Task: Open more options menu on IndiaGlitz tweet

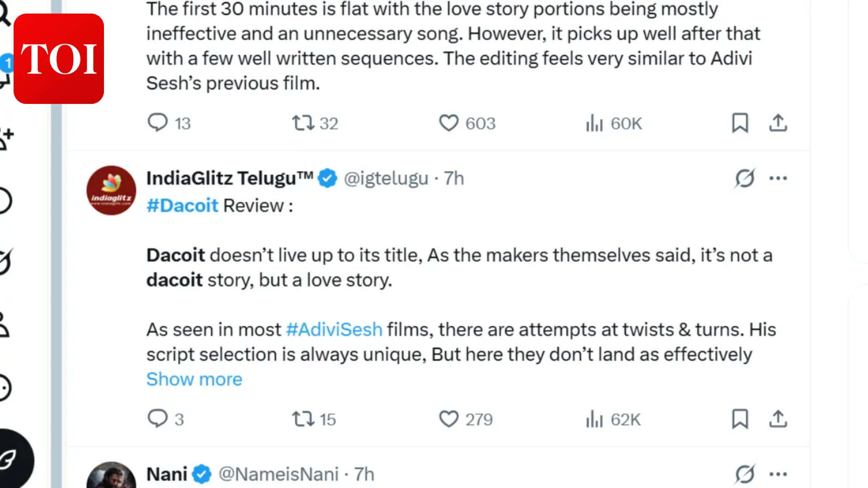Action: (778, 178)
